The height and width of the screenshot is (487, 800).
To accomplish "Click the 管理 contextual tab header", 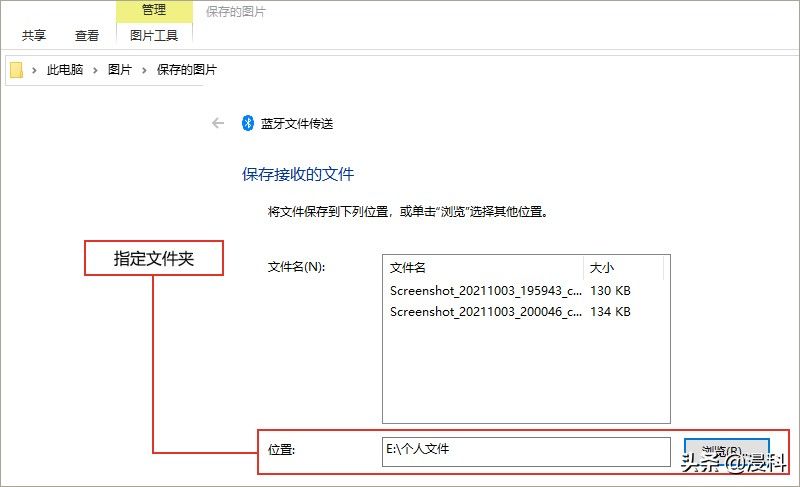I will pos(154,12).
